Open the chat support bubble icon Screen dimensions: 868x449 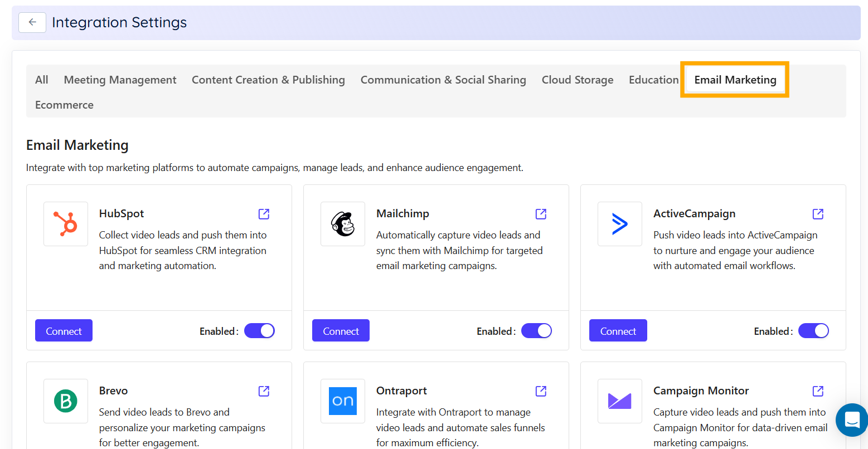click(851, 420)
